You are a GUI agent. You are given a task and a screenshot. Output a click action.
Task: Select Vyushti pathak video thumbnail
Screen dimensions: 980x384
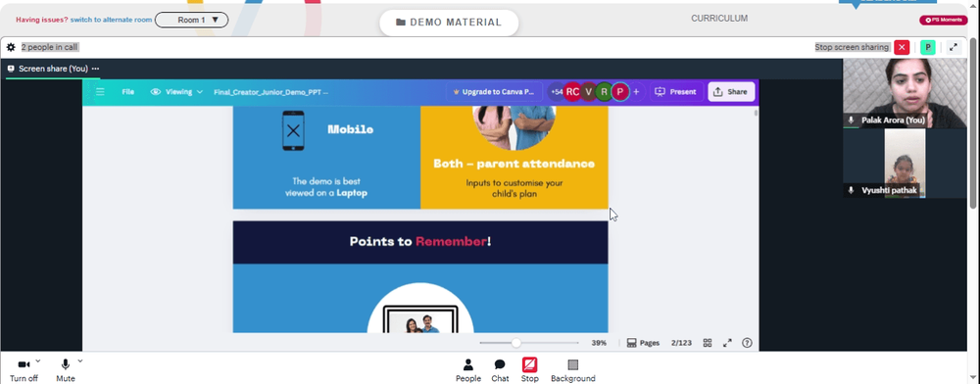(x=905, y=164)
